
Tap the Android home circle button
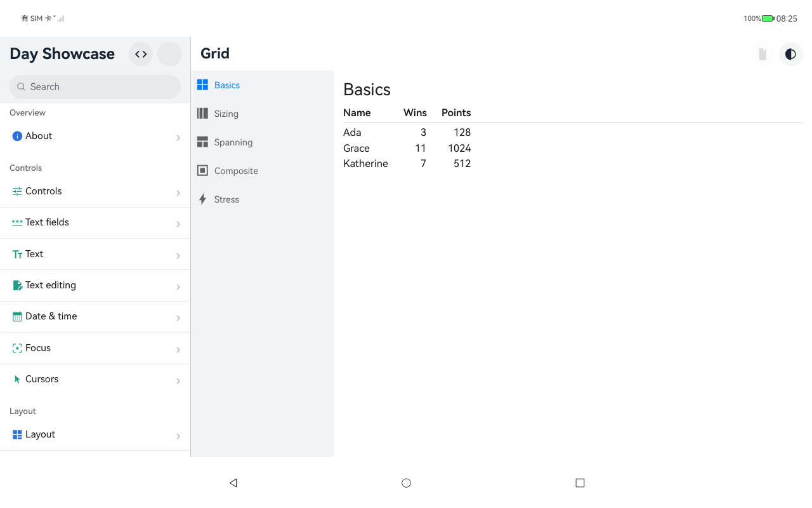406,483
